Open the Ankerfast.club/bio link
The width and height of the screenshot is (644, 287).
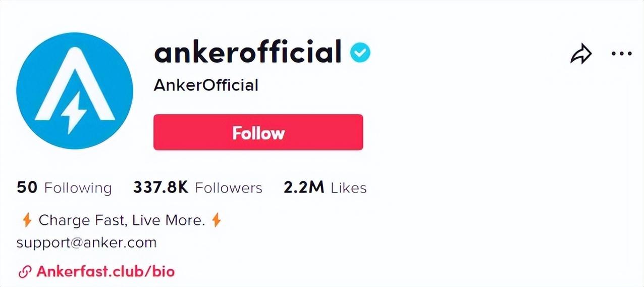(105, 271)
